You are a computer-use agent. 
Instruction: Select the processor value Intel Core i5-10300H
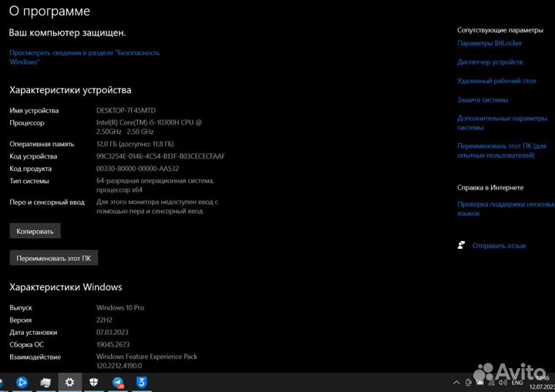point(149,127)
